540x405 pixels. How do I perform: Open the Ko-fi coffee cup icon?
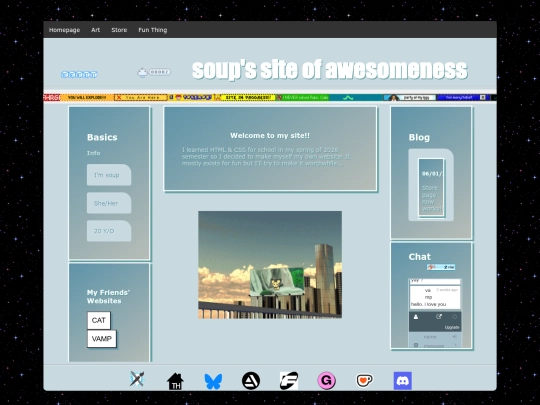click(364, 381)
